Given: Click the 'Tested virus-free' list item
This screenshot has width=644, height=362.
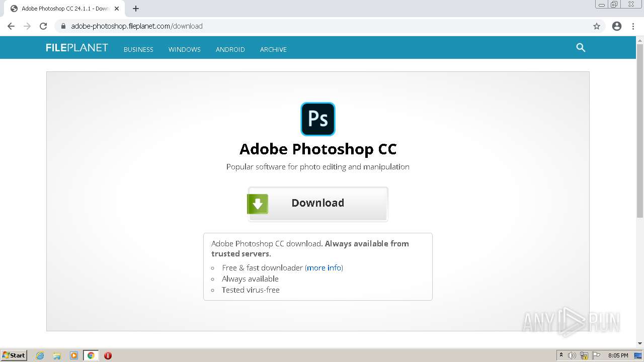Looking at the screenshot, I should [x=251, y=290].
